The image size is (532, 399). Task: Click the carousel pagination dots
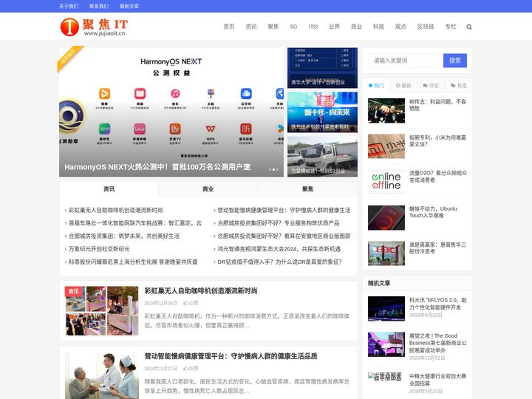pos(273,169)
